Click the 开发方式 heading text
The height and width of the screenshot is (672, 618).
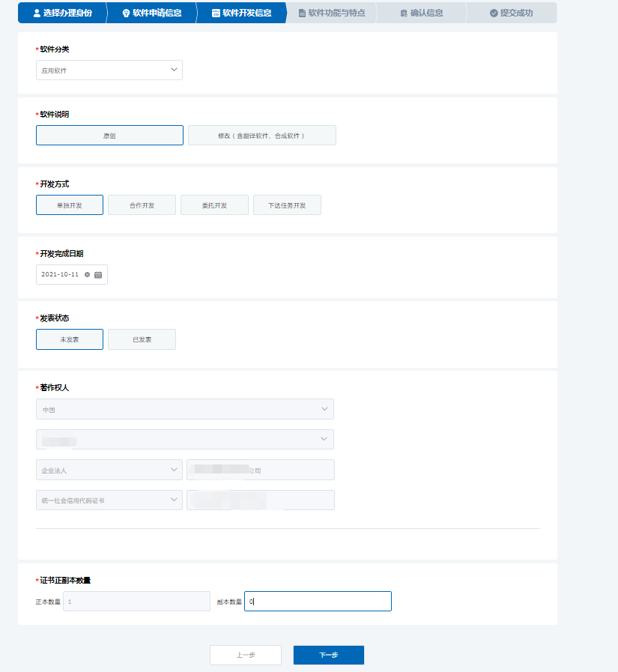55,184
